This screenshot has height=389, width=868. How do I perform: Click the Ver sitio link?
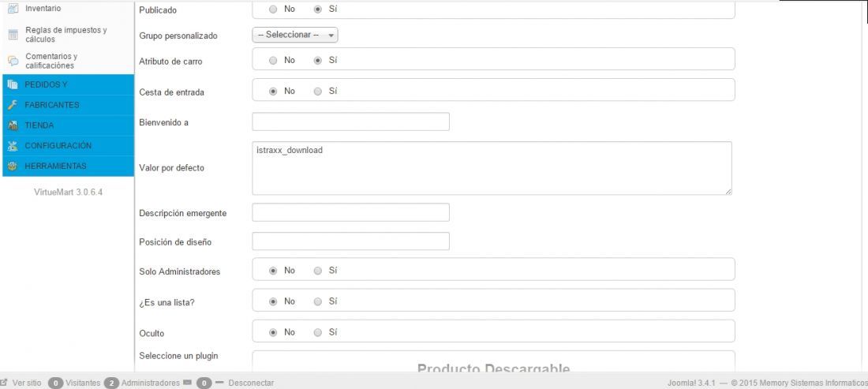pos(27,383)
